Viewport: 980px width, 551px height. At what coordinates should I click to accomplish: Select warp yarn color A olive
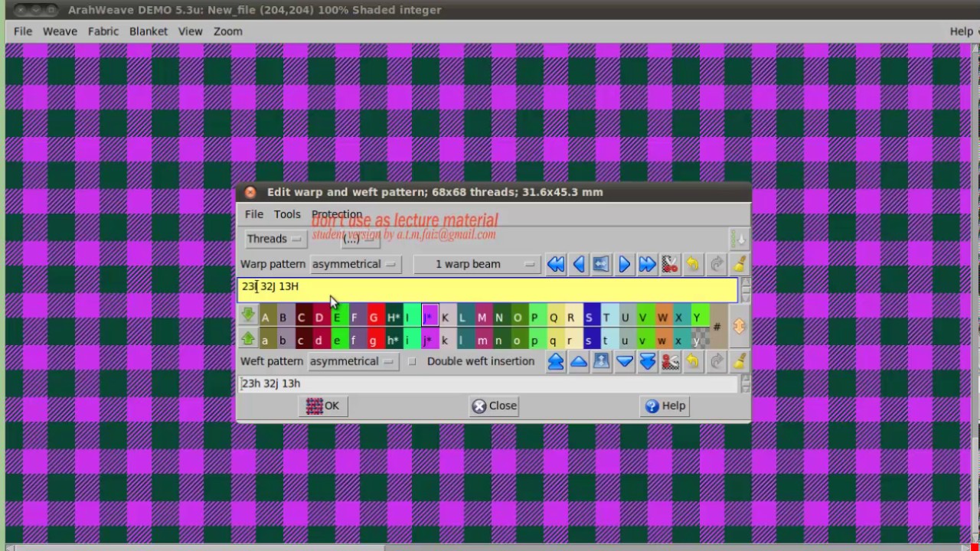pyautogui.click(x=266, y=317)
